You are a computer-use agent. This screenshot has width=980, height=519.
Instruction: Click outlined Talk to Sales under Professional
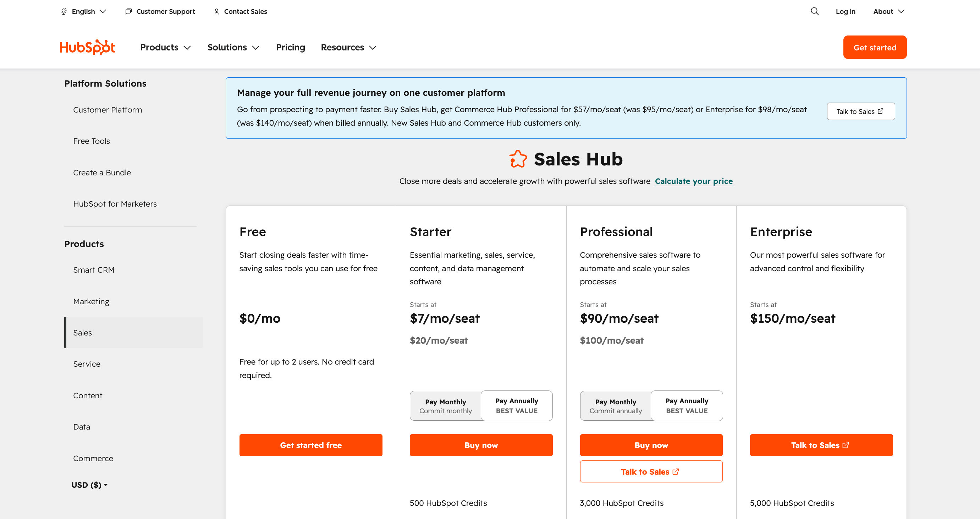(651, 471)
